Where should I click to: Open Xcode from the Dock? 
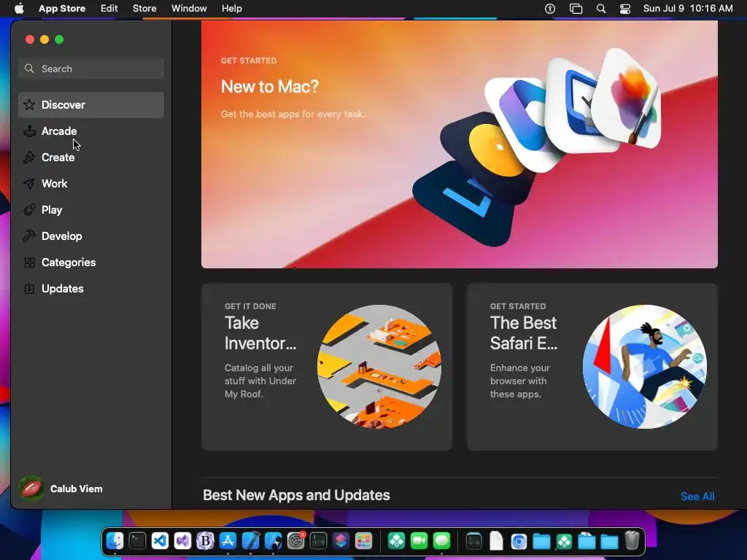pos(251,541)
